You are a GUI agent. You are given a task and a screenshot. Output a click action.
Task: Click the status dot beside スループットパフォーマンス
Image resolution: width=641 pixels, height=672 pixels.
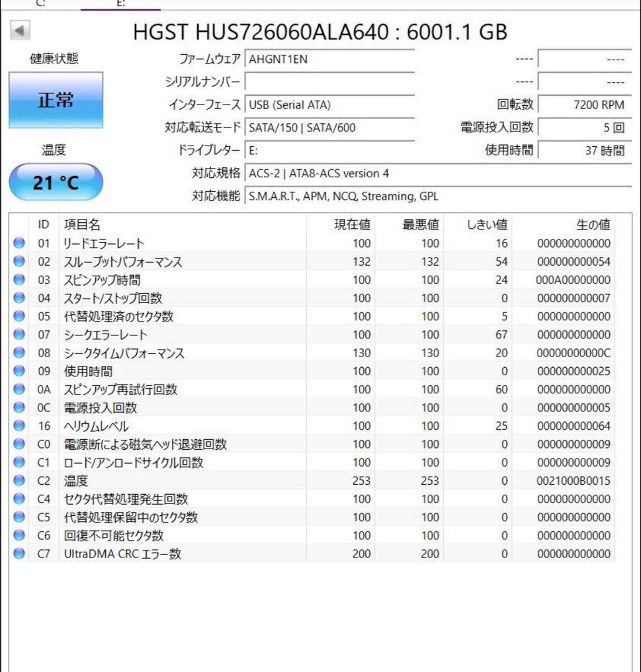coord(19,262)
